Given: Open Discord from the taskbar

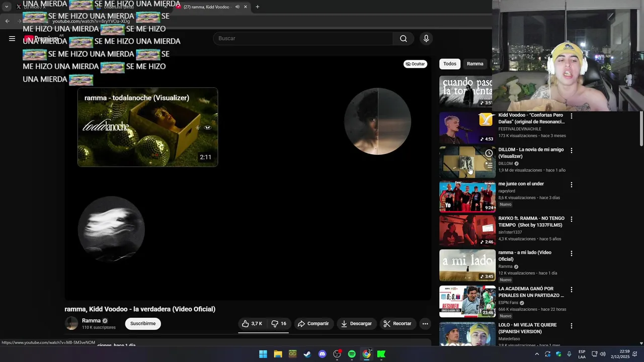Looking at the screenshot, I should (x=323, y=354).
